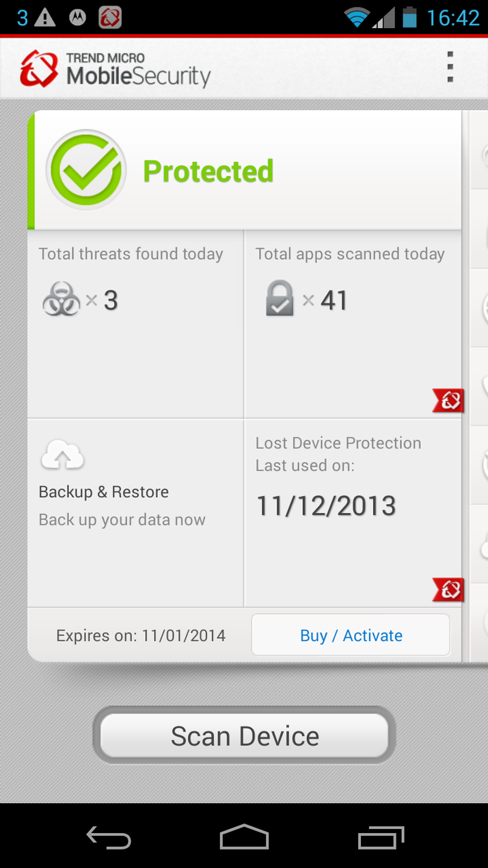This screenshot has width=488, height=868.
Task: Tap red premium badge on apps scanned tile
Action: [448, 401]
